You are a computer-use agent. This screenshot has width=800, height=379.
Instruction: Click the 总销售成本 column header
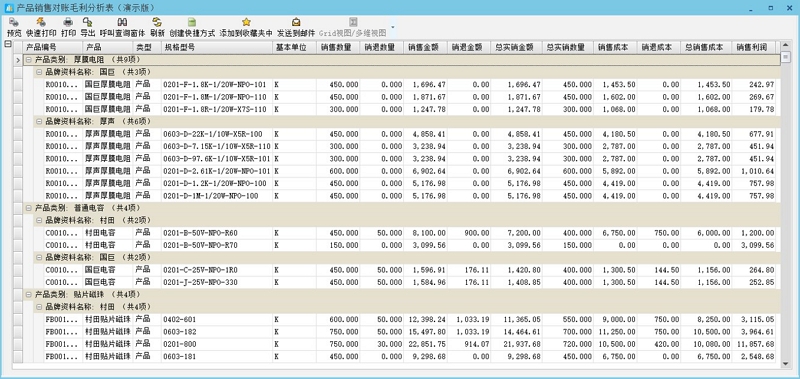(707, 47)
